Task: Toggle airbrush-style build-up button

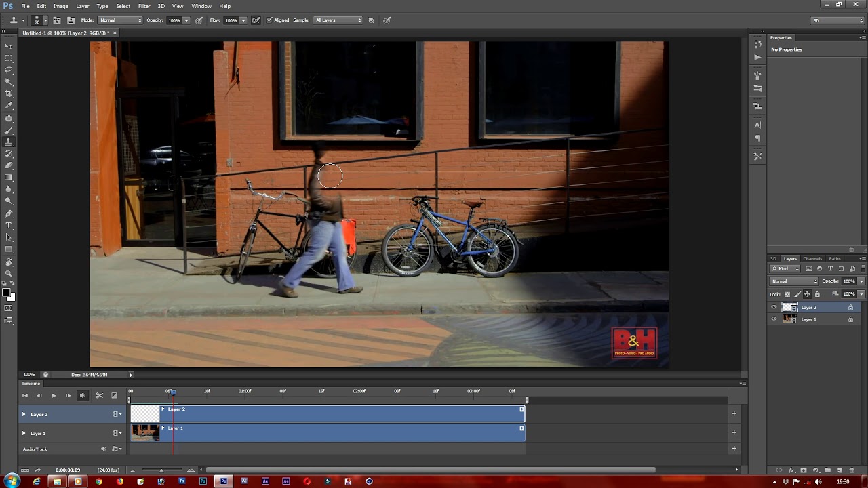Action: click(256, 20)
